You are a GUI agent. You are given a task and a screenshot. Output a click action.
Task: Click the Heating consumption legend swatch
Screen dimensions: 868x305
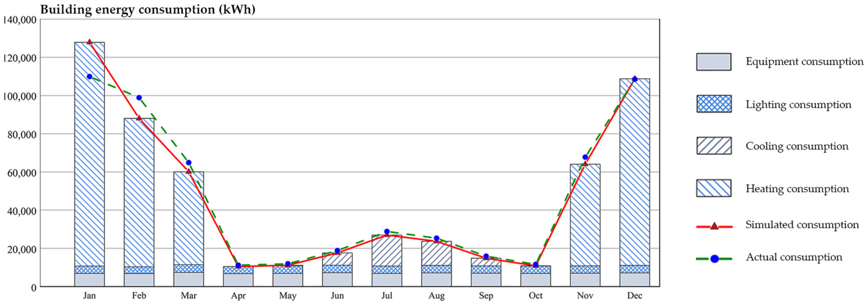click(x=714, y=188)
